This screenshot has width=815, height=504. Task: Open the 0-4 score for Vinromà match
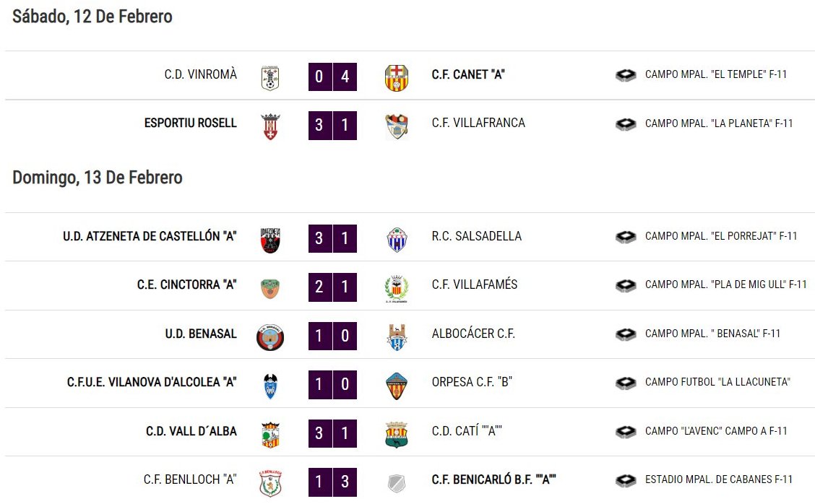(332, 77)
